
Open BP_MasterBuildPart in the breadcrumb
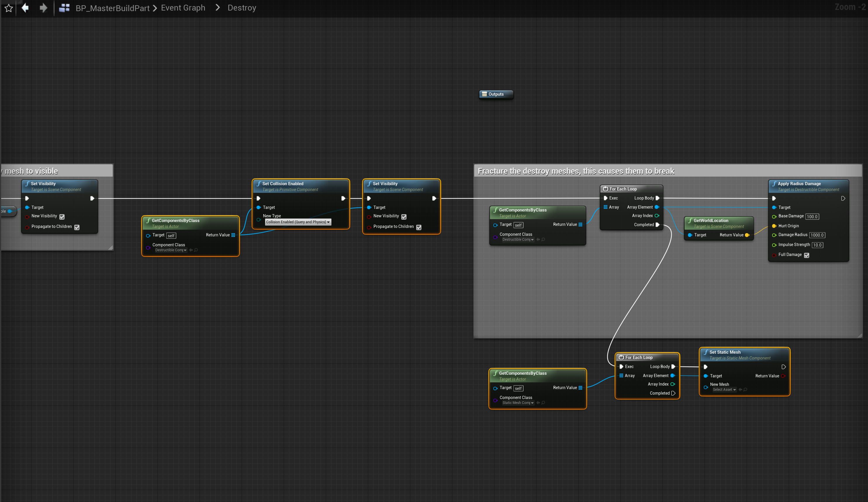112,8
